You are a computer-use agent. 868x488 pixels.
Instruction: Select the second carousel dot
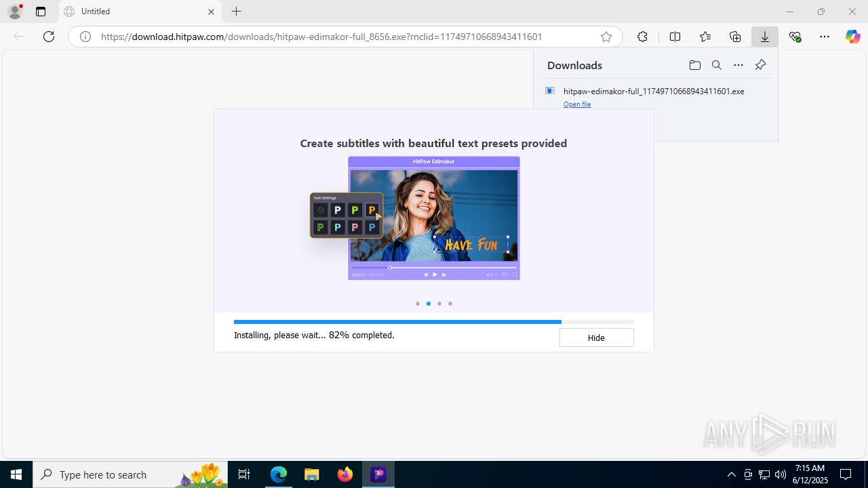pos(429,304)
